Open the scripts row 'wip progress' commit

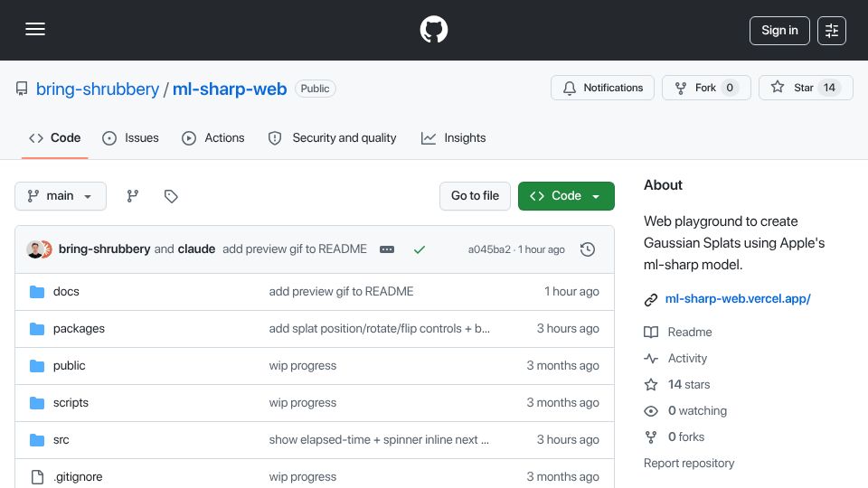pos(303,403)
